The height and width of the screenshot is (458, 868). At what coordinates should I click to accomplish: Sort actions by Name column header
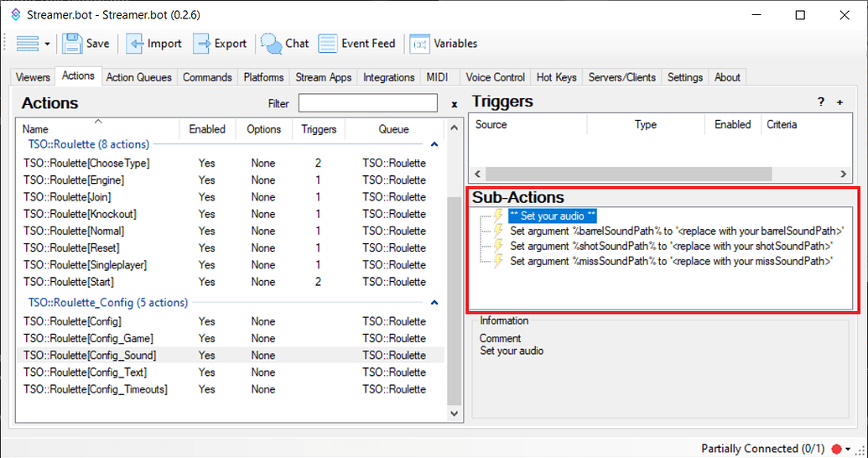[x=97, y=129]
